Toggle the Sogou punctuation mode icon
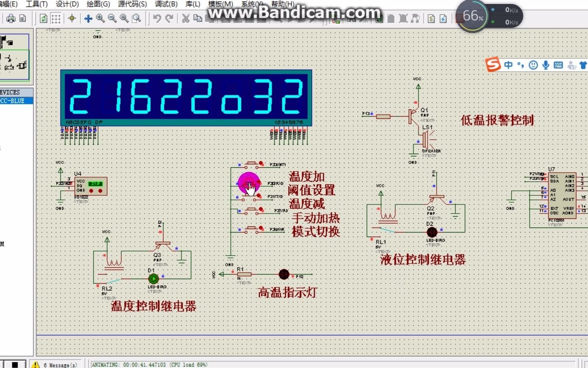The height and width of the screenshot is (368, 588). click(521, 65)
